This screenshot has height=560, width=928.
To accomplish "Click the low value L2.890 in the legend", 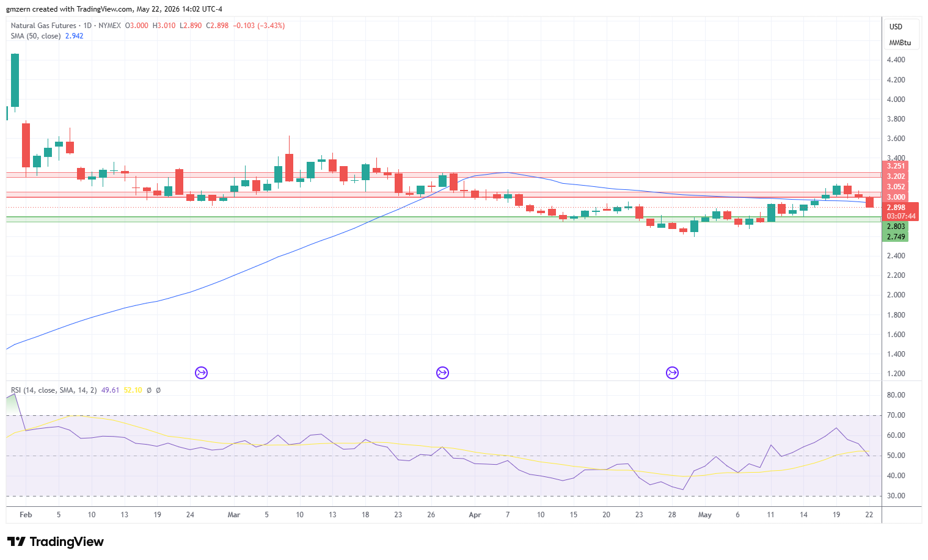I will pos(191,26).
